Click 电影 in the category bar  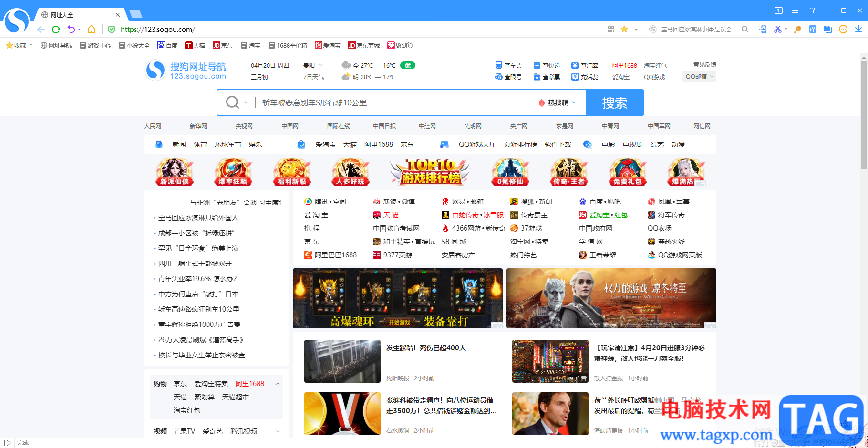click(x=609, y=144)
